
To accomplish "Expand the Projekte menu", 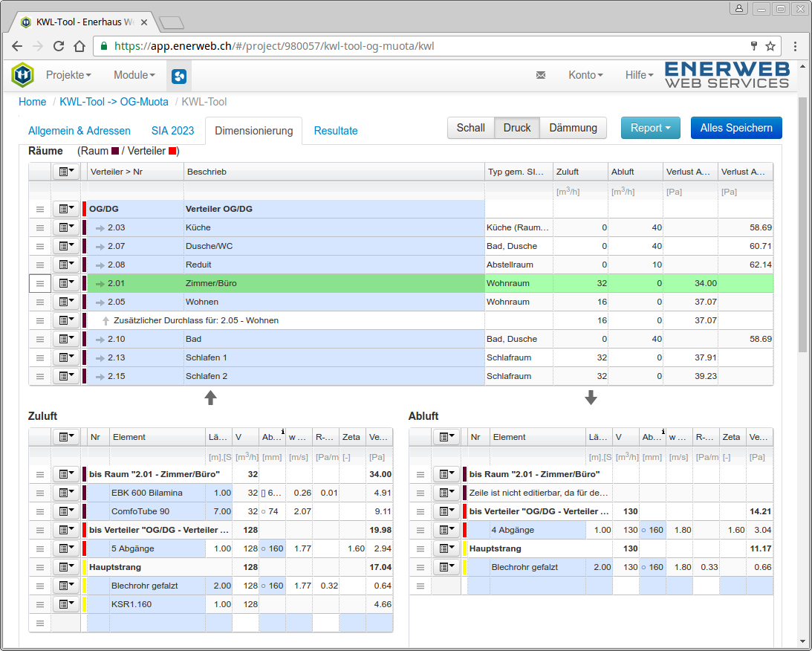I will (x=68, y=75).
